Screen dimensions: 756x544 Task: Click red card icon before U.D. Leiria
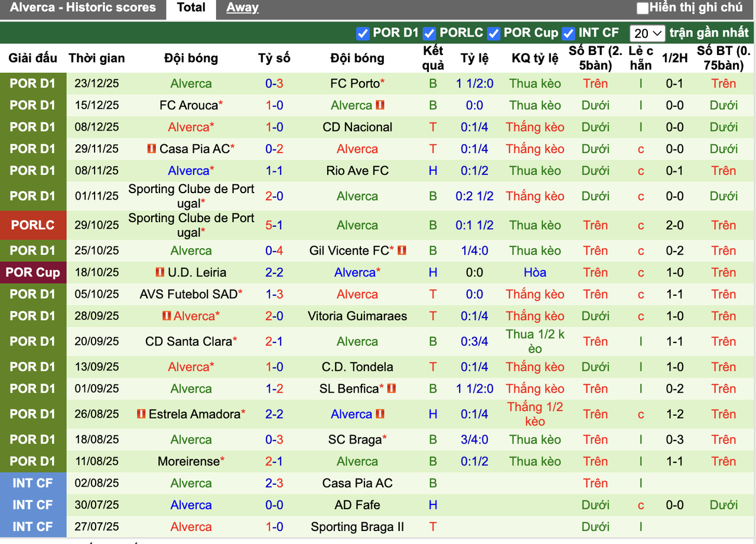(x=160, y=272)
